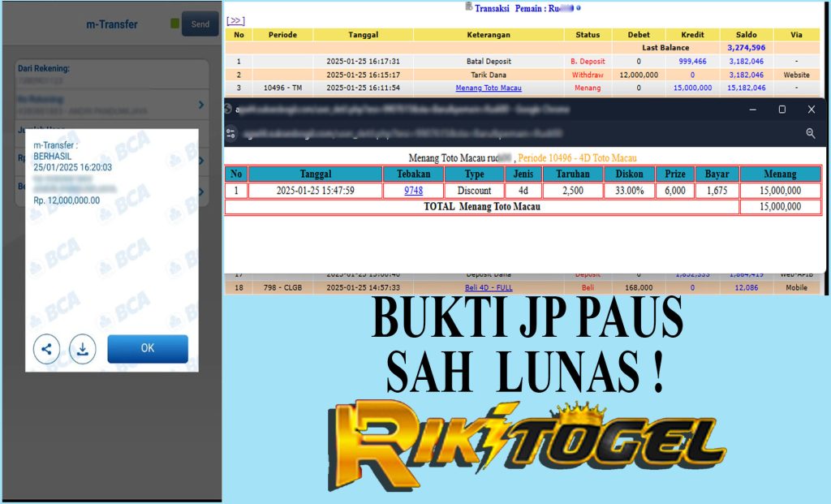Screen dimensions: 831x504
Task: Click the 2,500 Taruhan cell
Action: pos(573,190)
